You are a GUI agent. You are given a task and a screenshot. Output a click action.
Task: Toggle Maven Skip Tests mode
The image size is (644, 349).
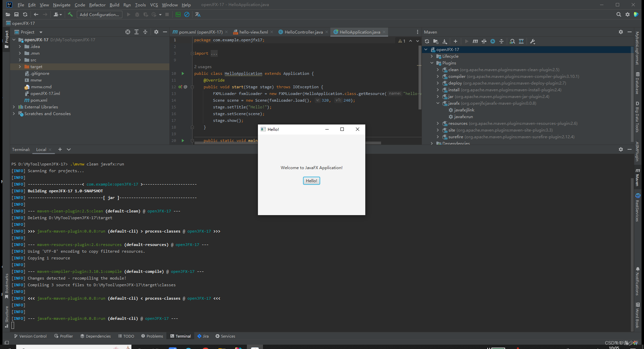pos(493,41)
